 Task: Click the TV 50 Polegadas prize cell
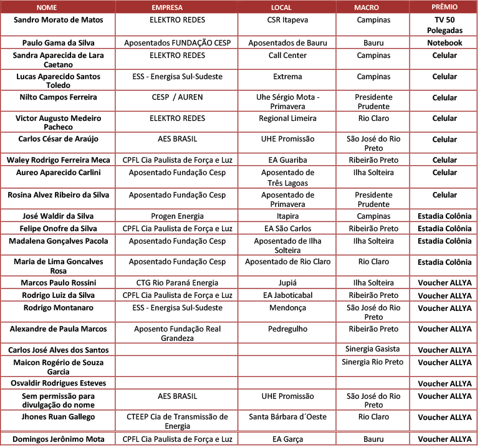[444, 25]
